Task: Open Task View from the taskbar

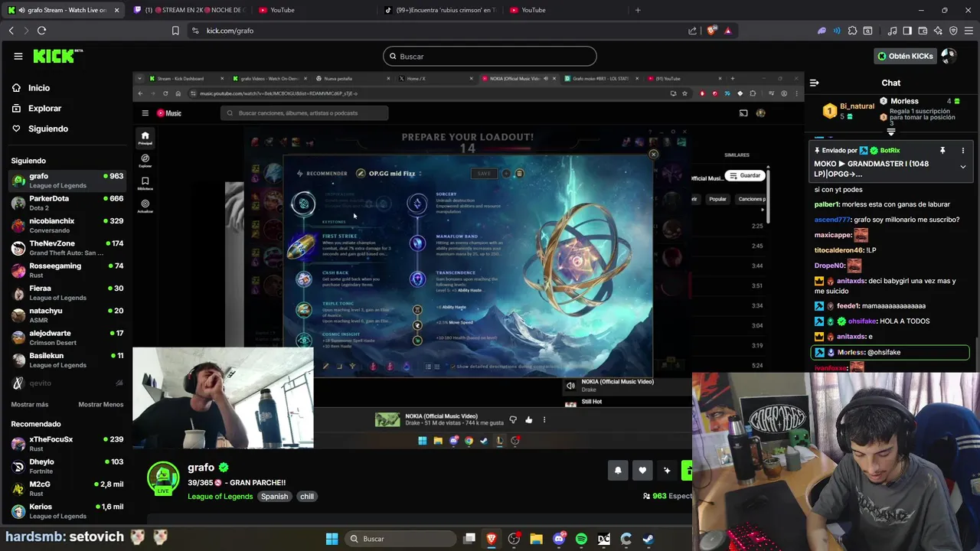Action: pyautogui.click(x=469, y=539)
